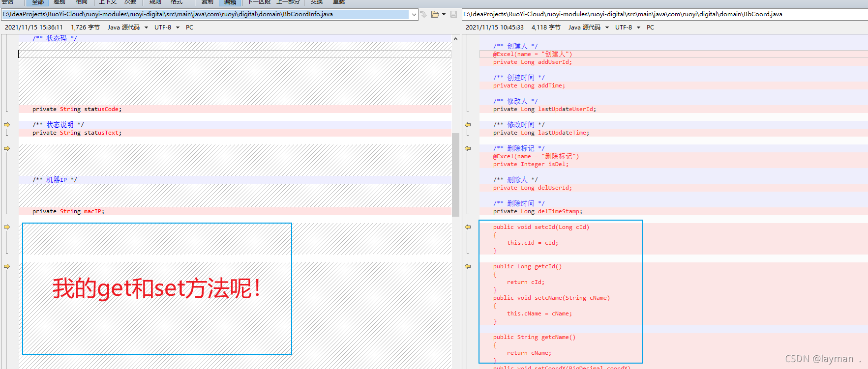The height and width of the screenshot is (369, 868).
Task: Click the line private String statusCode;
Action: (77, 109)
